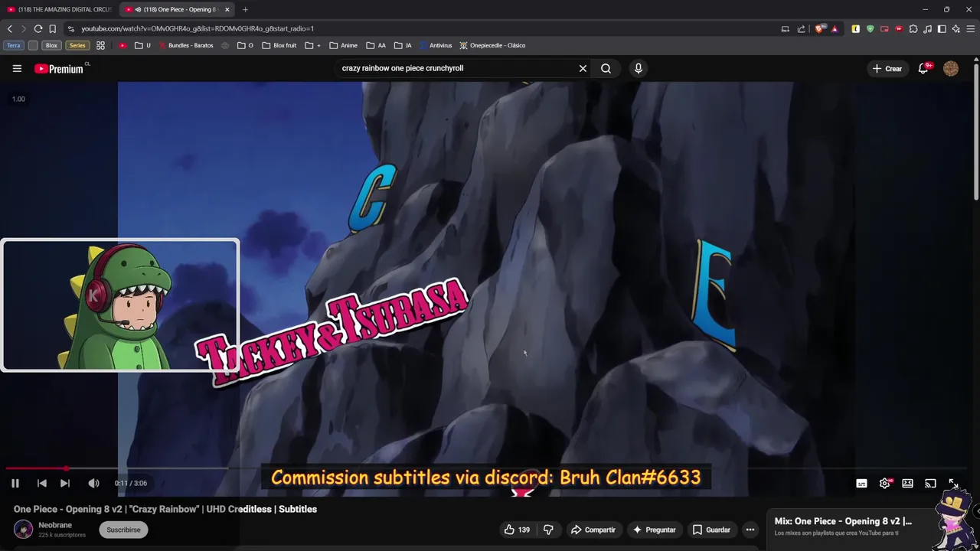Image resolution: width=980 pixels, height=551 pixels.
Task: Open the Series bookmark
Action: [x=77, y=45]
